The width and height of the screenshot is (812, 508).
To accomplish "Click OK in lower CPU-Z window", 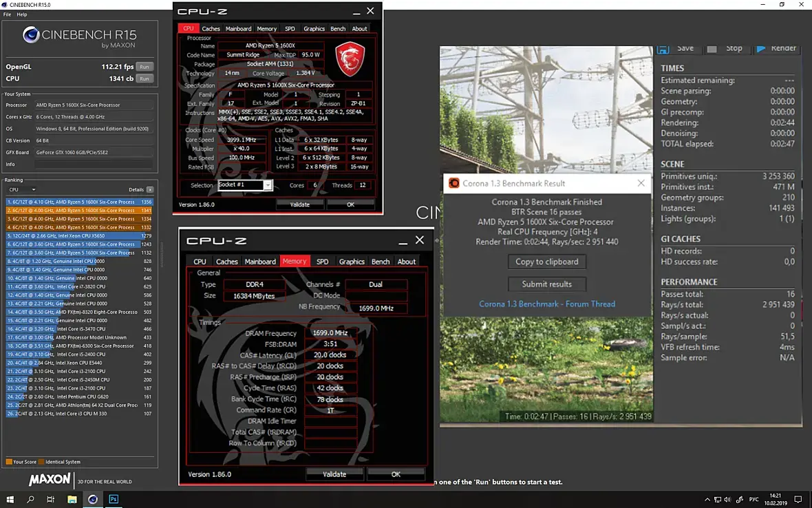I will coord(396,474).
